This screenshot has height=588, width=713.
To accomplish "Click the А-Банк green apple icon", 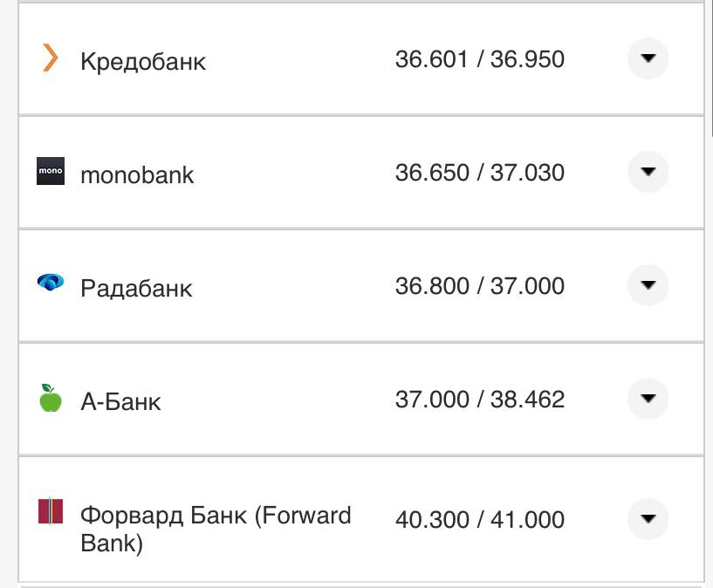I will tap(49, 397).
